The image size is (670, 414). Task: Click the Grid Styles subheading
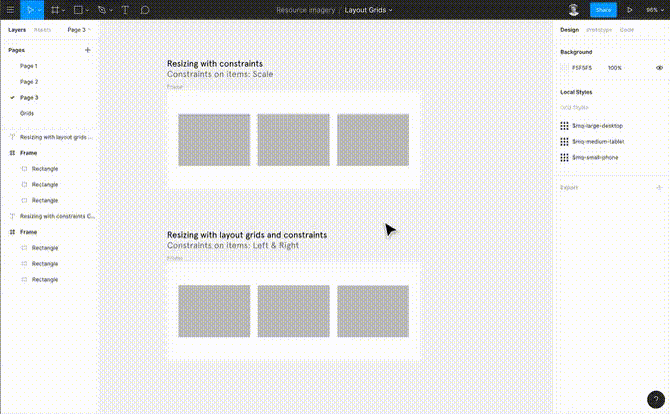click(x=574, y=107)
